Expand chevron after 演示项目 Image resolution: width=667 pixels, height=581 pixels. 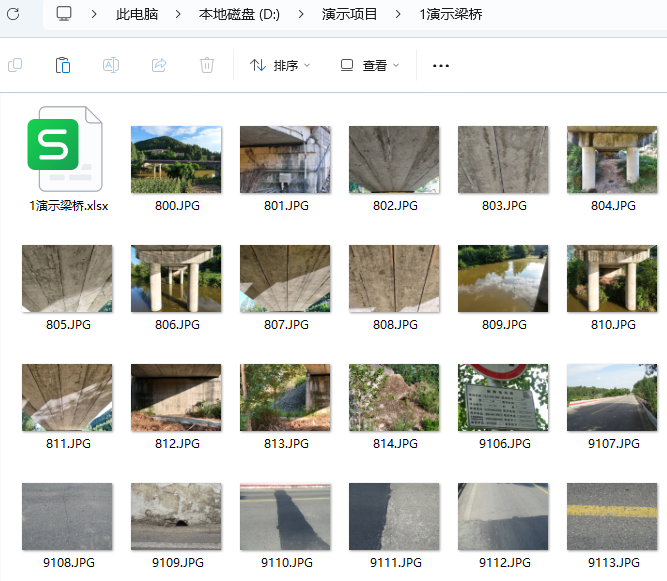tap(398, 14)
